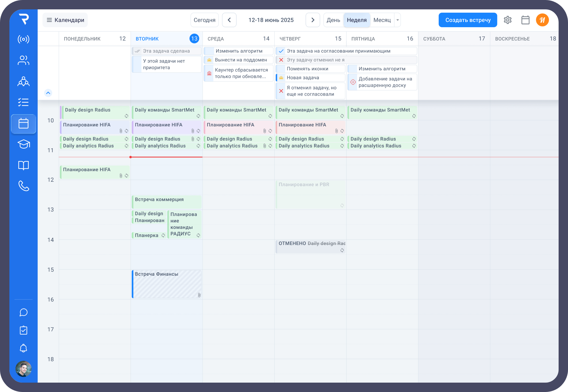568x392 pixels.
Task: Switch to the Месяц view
Action: 382,20
